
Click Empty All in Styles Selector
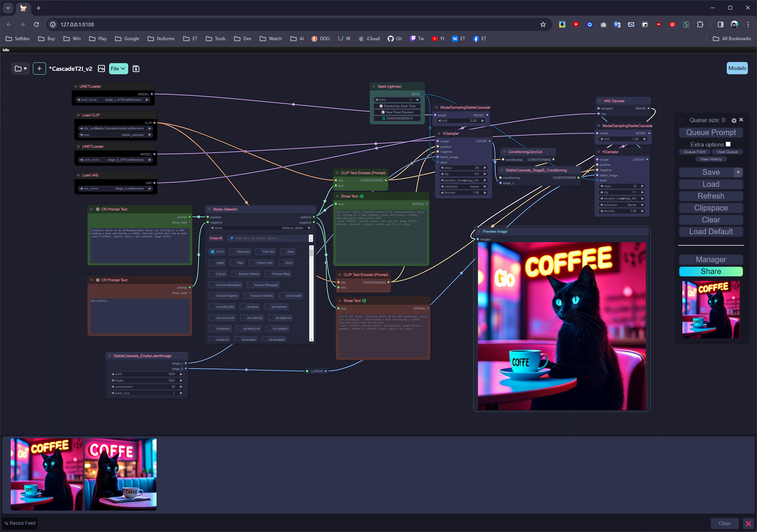(216, 238)
